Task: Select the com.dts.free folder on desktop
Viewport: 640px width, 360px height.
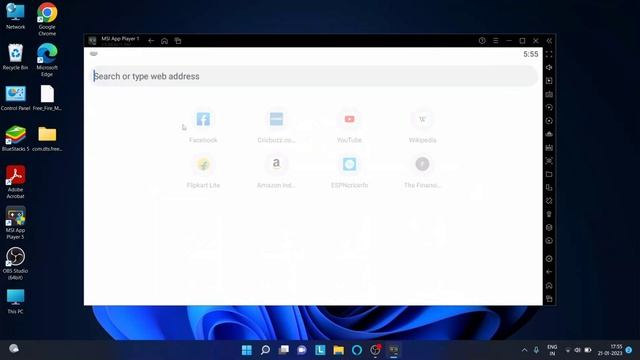Action: [x=47, y=139]
